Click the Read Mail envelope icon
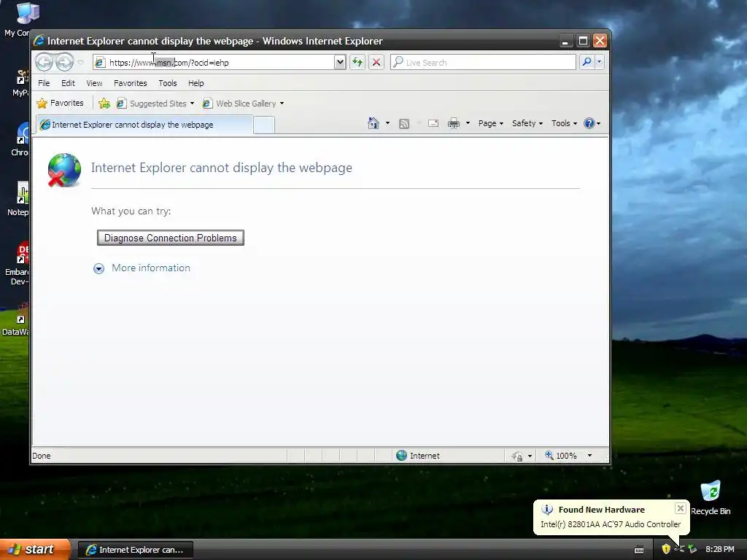This screenshot has height=560, width=747. pyautogui.click(x=433, y=123)
